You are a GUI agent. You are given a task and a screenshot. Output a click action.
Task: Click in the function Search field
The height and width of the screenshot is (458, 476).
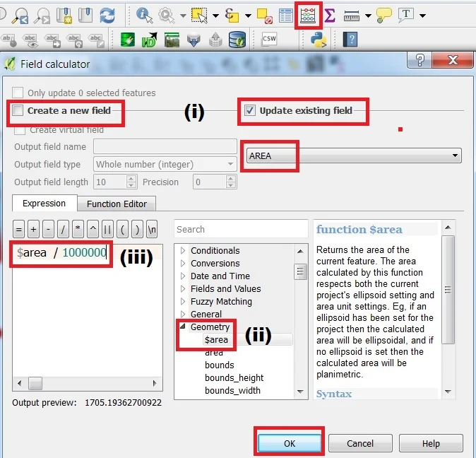[x=241, y=229]
